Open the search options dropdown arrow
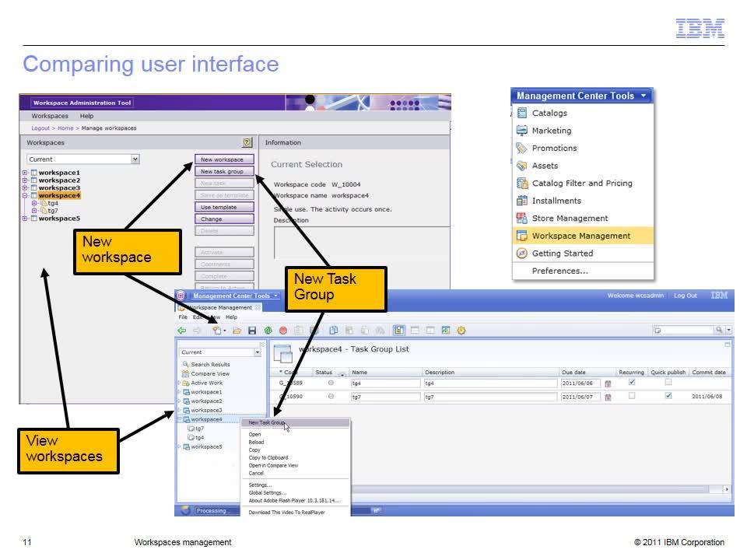Image resolution: width=747 pixels, height=560 pixels. (x=729, y=330)
